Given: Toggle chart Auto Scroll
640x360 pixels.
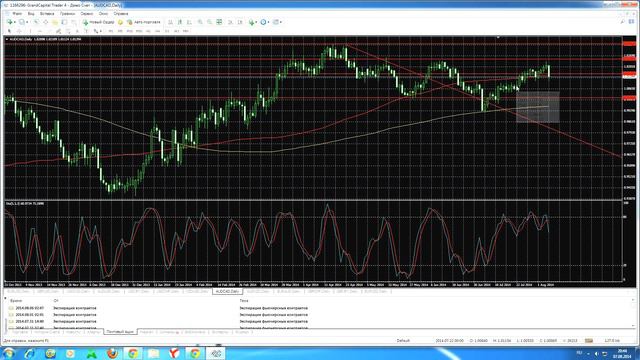Looking at the screenshot, I should (230, 22).
